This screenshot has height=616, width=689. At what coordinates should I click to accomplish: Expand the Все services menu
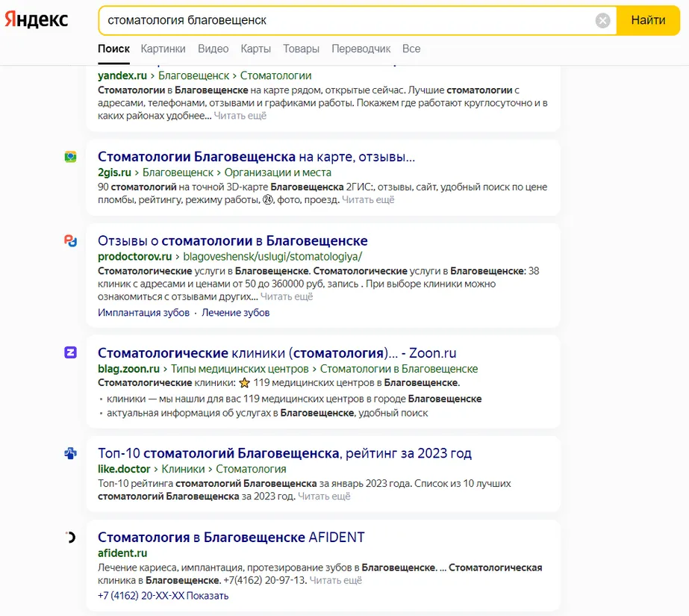pyautogui.click(x=411, y=49)
